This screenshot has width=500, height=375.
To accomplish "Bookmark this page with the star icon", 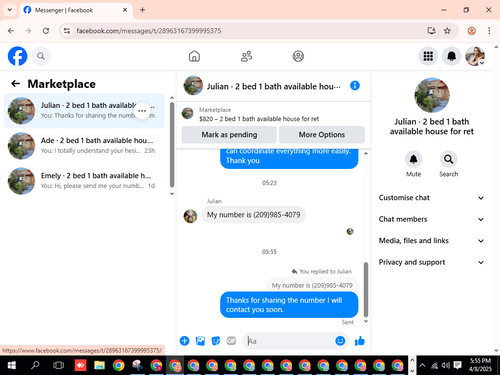I will tap(447, 31).
